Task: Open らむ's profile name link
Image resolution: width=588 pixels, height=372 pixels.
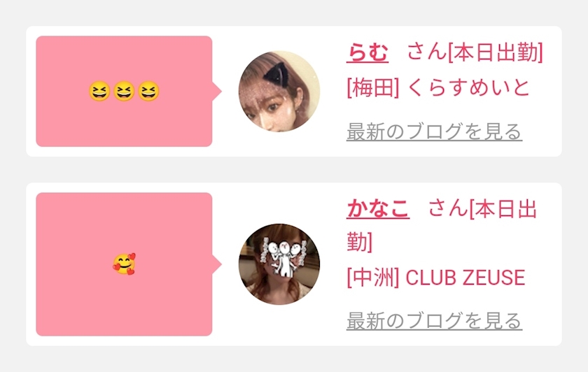Action: tap(367, 52)
